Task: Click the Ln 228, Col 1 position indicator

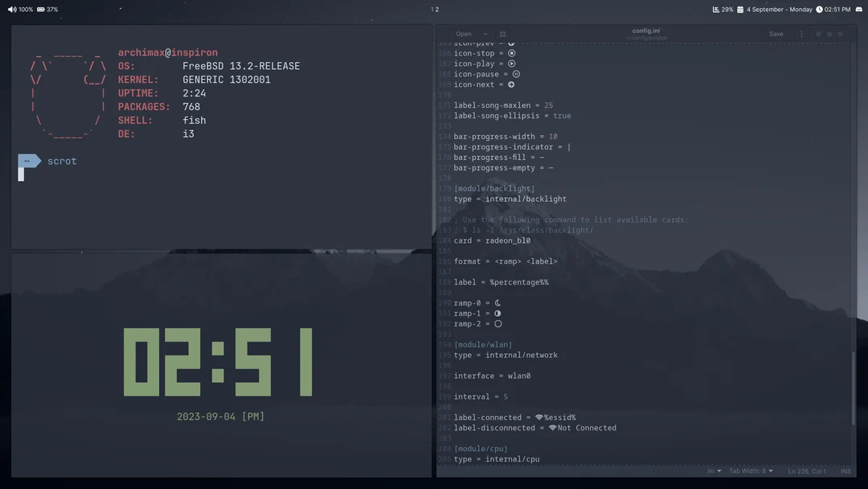Action: click(x=808, y=471)
